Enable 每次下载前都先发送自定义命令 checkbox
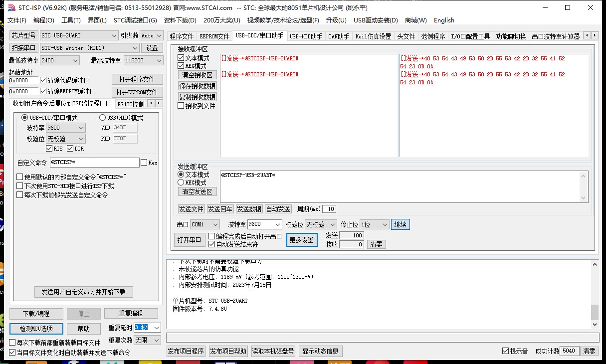Viewport: 606px width, 364px height. pos(20,195)
